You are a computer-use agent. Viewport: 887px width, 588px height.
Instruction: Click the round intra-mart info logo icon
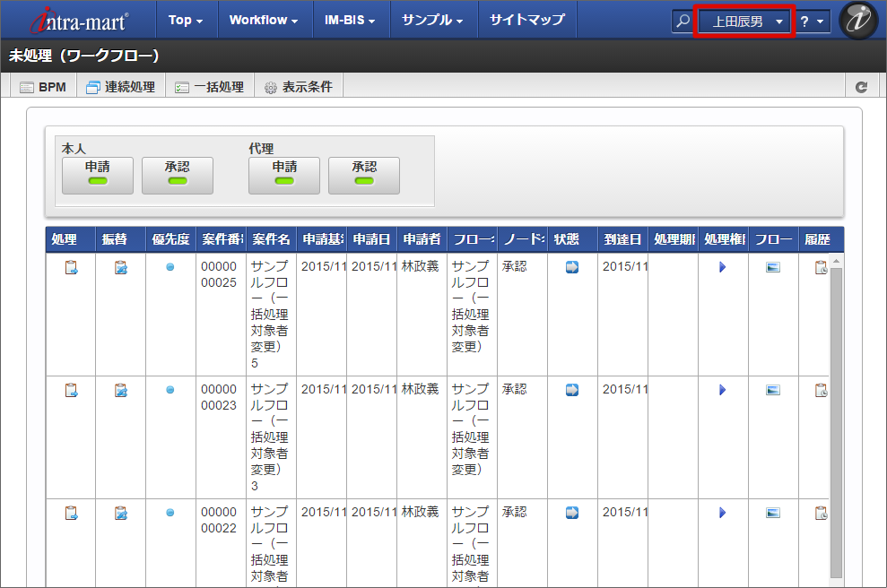858,22
